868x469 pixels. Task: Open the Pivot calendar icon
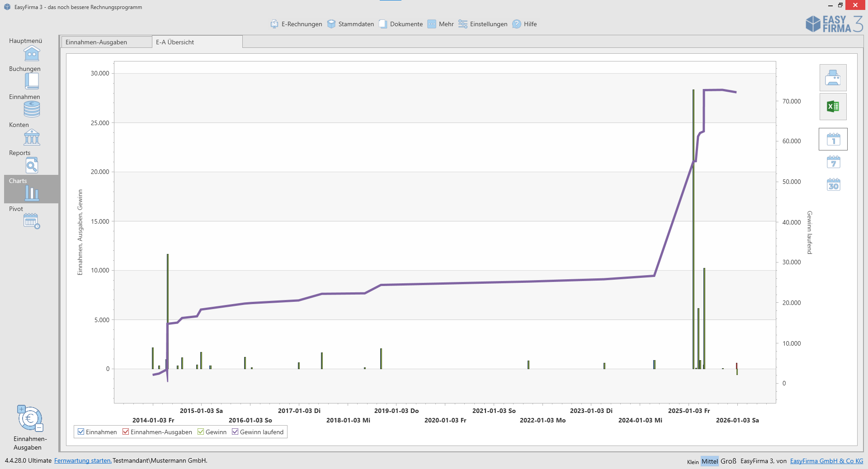click(32, 221)
